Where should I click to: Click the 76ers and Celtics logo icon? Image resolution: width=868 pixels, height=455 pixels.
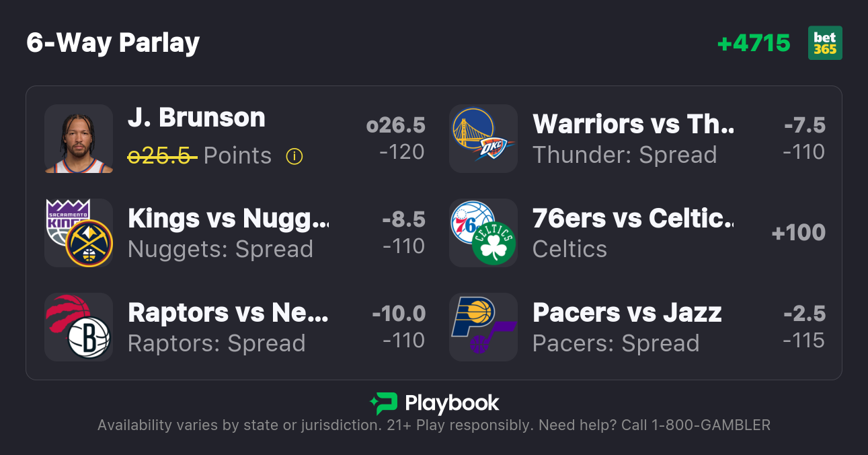coord(483,233)
